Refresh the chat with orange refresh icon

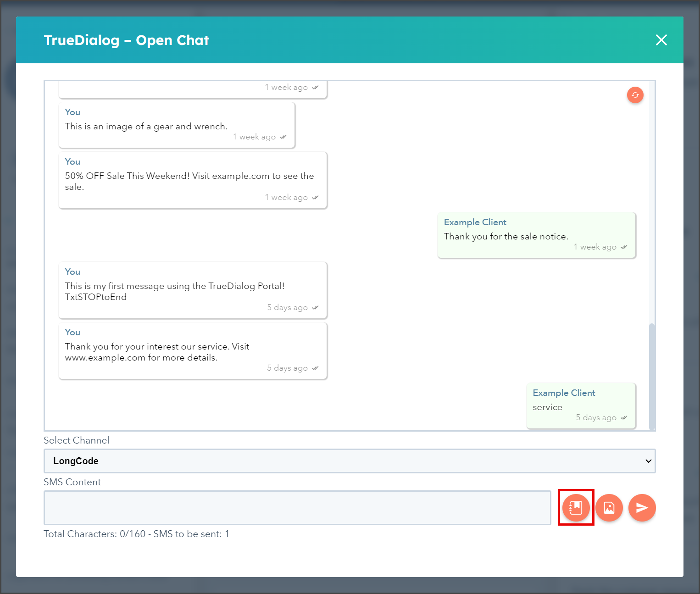tap(635, 95)
